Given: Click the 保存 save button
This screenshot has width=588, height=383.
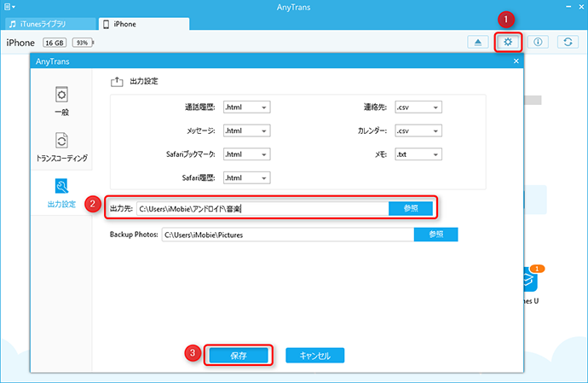Looking at the screenshot, I should pos(239,355).
